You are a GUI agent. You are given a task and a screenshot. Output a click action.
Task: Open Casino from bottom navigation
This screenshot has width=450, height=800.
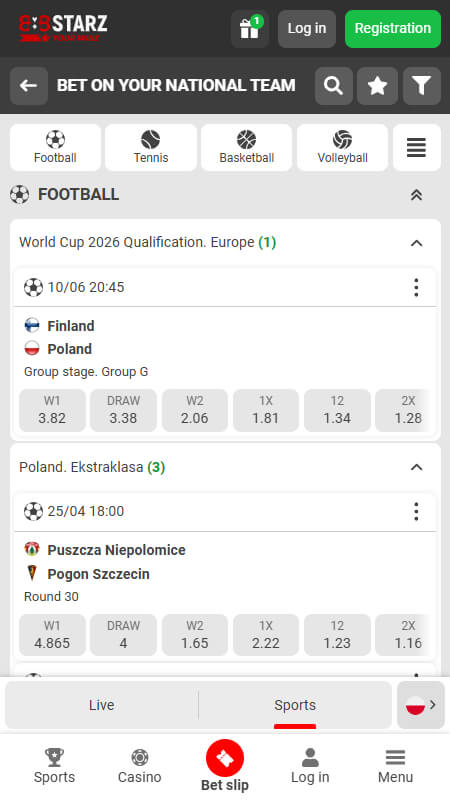pyautogui.click(x=139, y=766)
